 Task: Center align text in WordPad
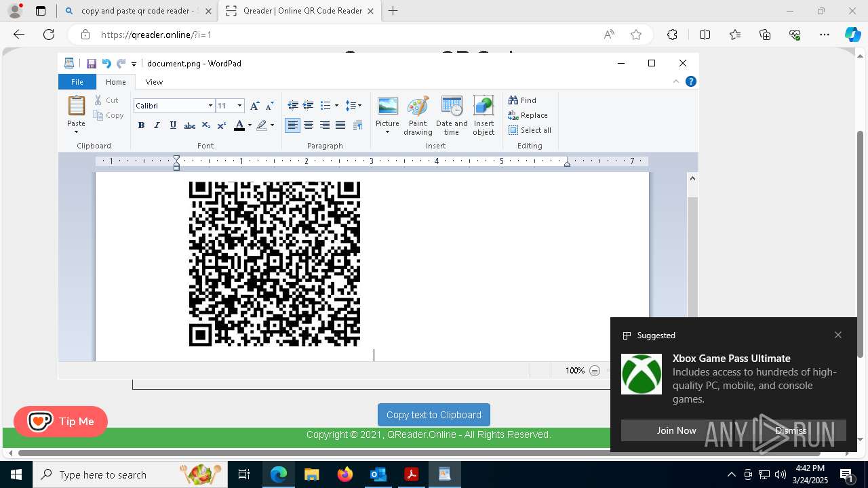(x=309, y=125)
